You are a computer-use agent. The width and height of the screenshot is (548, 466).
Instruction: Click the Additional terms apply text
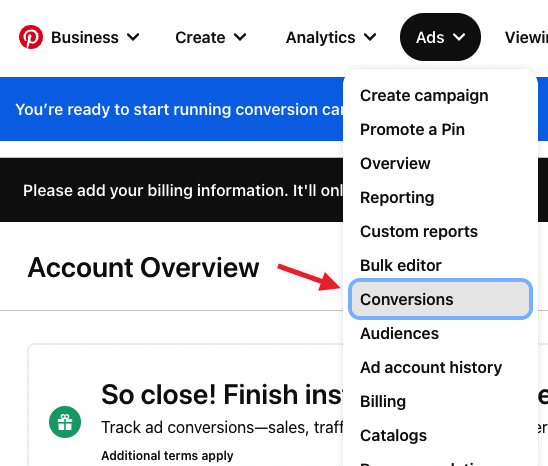click(167, 456)
